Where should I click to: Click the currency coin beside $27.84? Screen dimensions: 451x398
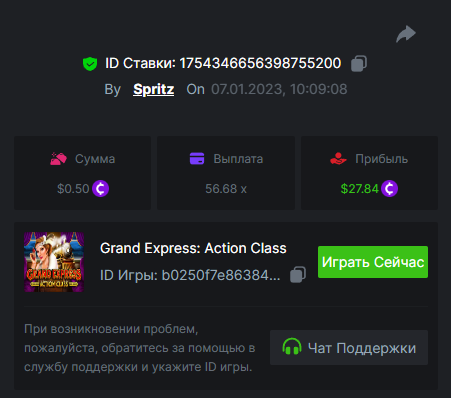pos(390,189)
